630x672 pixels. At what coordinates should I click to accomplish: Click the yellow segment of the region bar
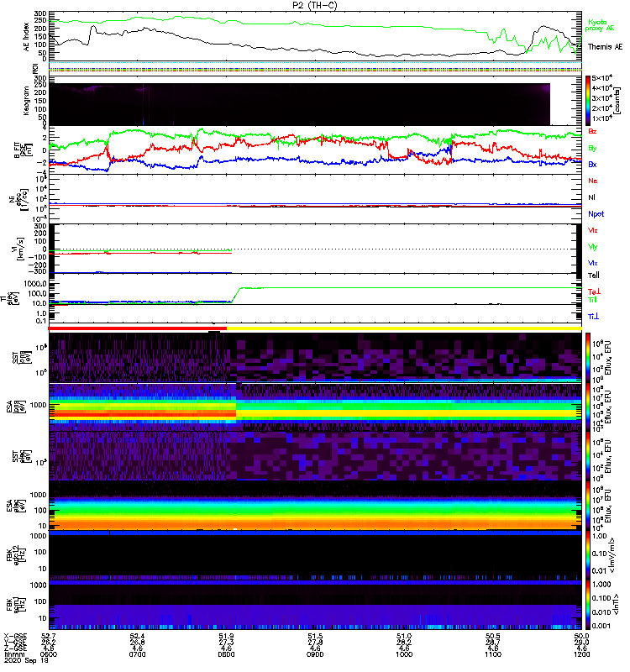click(x=404, y=328)
